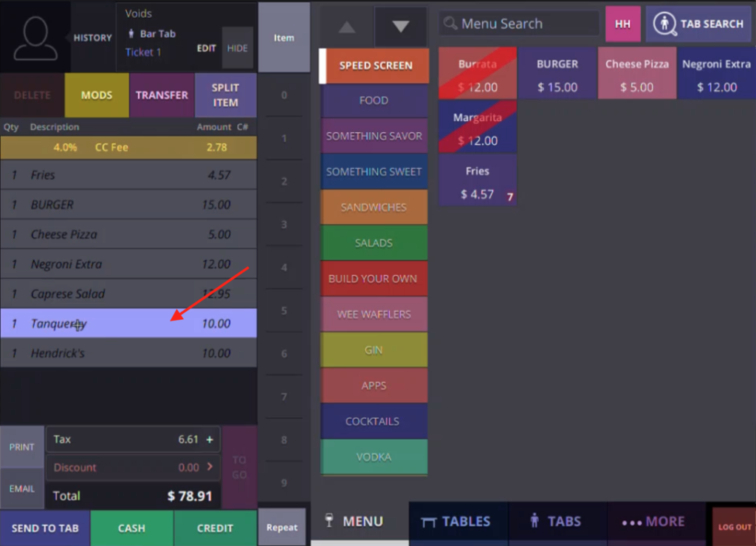Tap the Cheese Pizza item tile
This screenshot has width=756, height=546.
636,75
